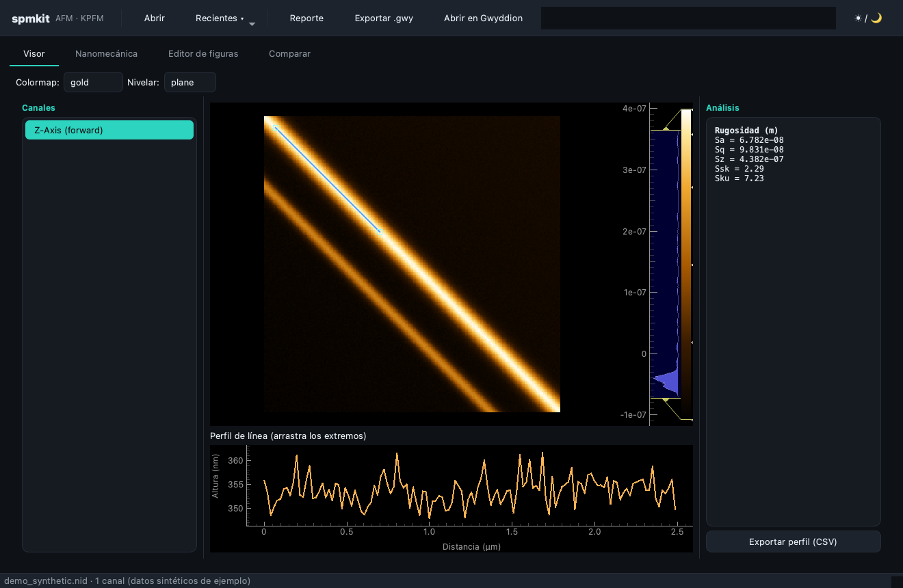
Task: Click the gold color bar gradient
Action: click(686, 263)
